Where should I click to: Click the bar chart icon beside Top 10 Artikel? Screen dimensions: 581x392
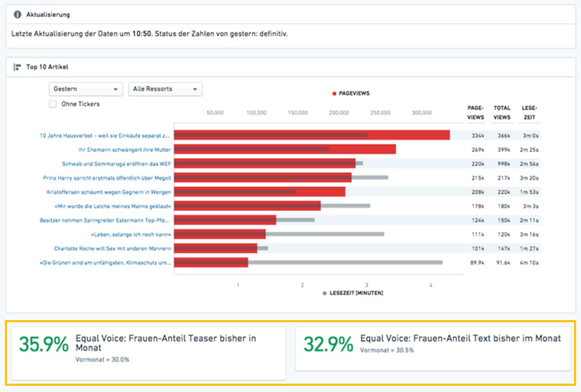point(17,67)
